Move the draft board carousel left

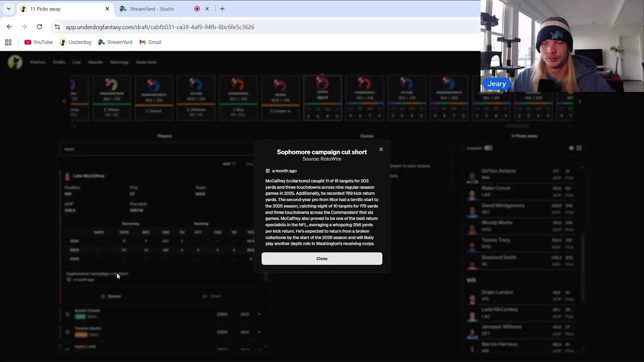coord(64,102)
